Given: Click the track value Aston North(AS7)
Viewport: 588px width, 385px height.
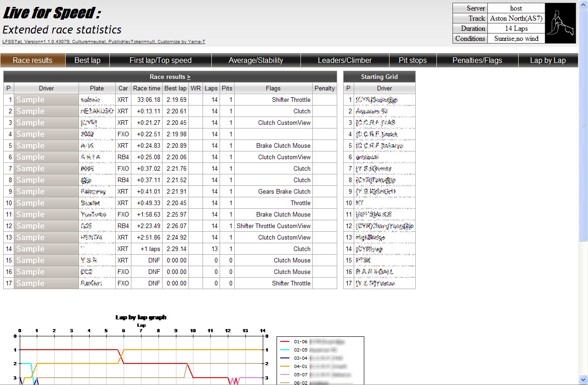Looking at the screenshot, I should click(516, 18).
